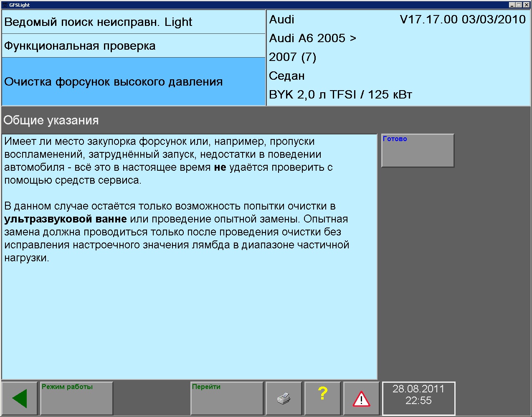Maximize the GFSLight window

(519, 5)
